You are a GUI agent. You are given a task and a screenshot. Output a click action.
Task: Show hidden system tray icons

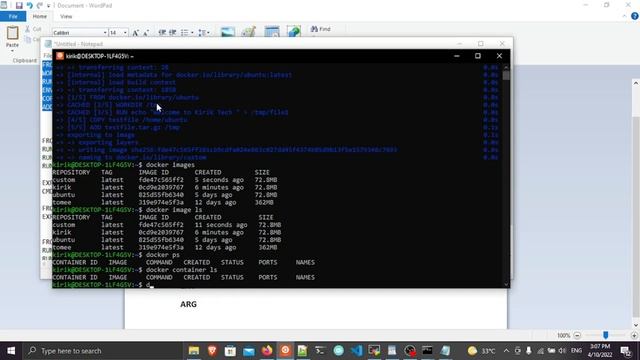506,351
